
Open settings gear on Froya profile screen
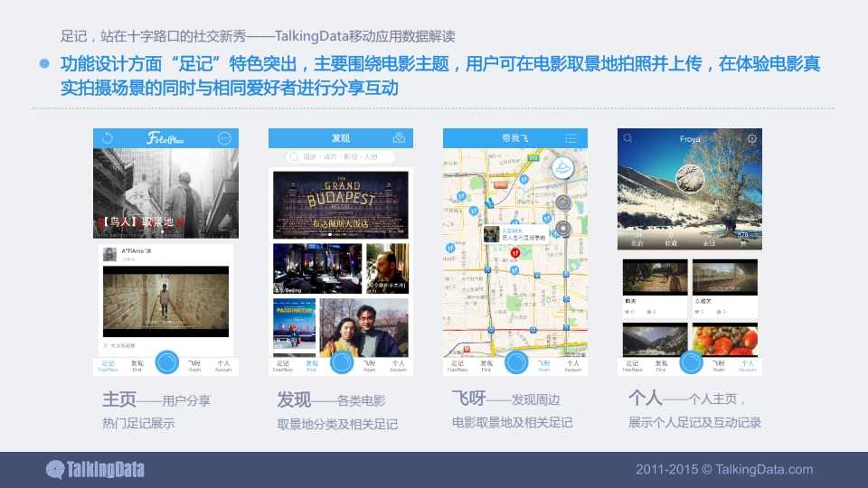(x=751, y=138)
